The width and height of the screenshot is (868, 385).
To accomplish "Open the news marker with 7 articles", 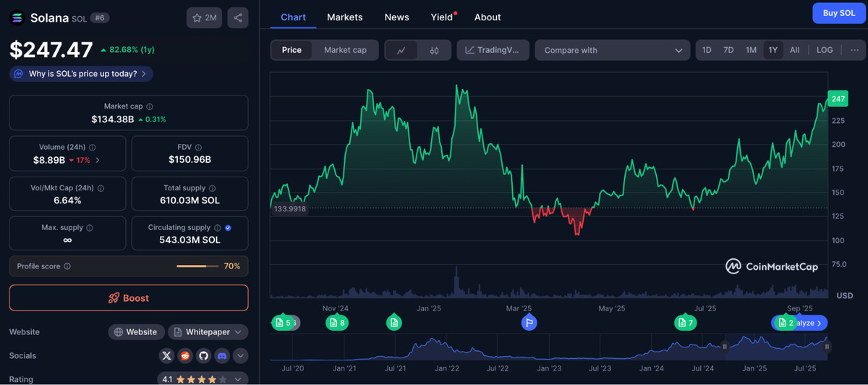I will 686,323.
